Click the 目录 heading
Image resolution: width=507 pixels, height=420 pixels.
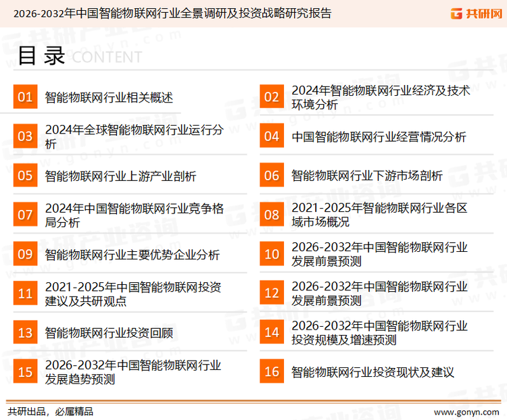[41, 56]
